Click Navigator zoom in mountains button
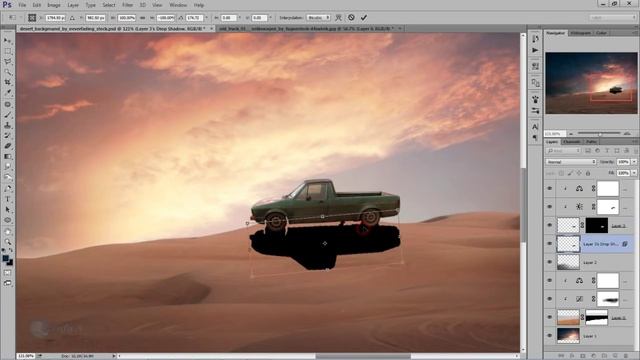The image size is (640, 360). pyautogui.click(x=627, y=133)
